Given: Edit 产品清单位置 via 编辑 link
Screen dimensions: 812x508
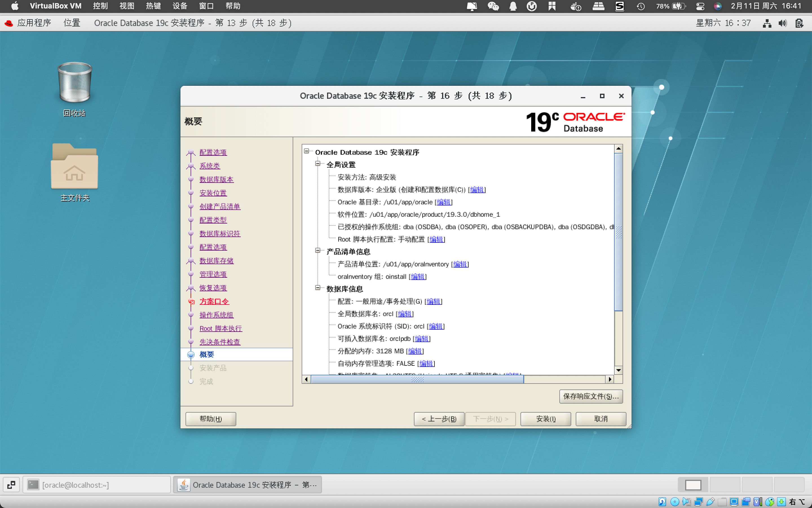Looking at the screenshot, I should [x=460, y=264].
